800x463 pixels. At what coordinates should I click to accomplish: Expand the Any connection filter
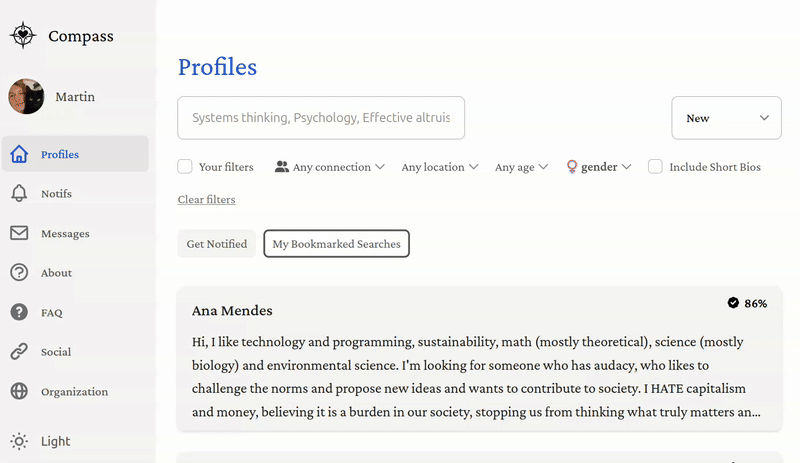point(329,167)
